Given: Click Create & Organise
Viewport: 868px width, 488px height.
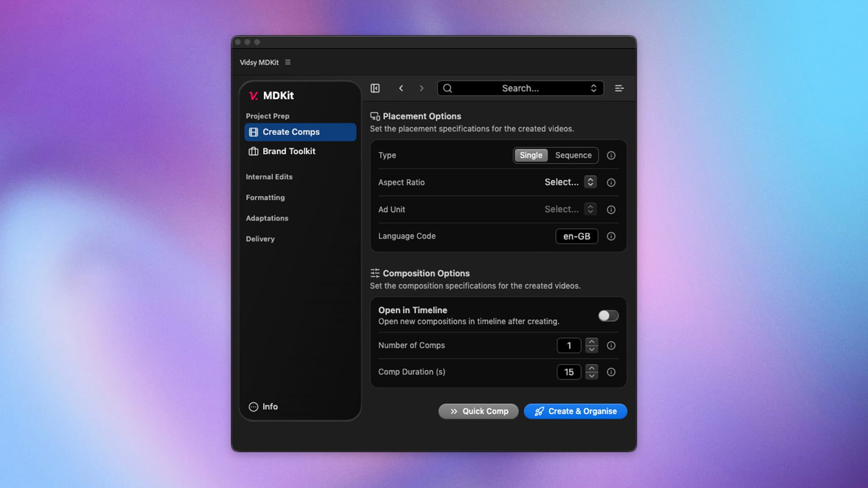Looking at the screenshot, I should [x=575, y=411].
